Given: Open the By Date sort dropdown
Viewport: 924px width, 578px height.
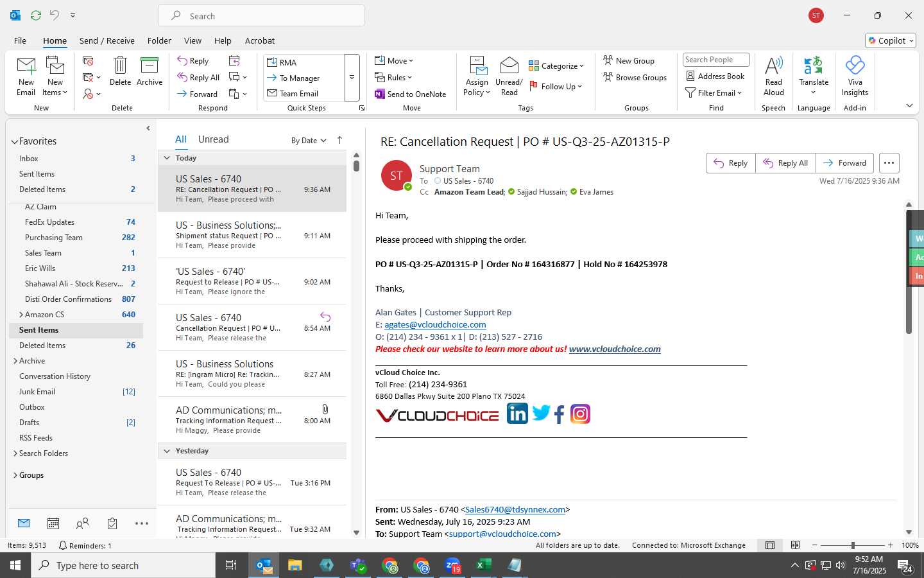Looking at the screenshot, I should click(x=309, y=141).
